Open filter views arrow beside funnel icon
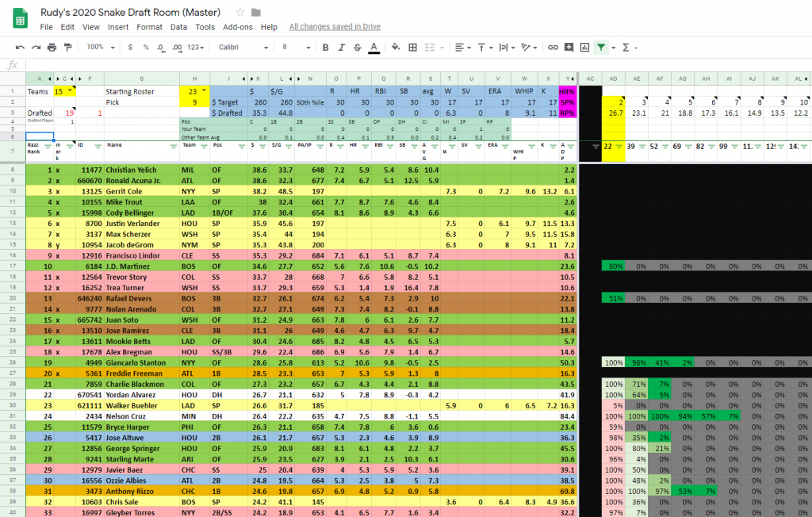This screenshot has width=812, height=517. [x=613, y=48]
